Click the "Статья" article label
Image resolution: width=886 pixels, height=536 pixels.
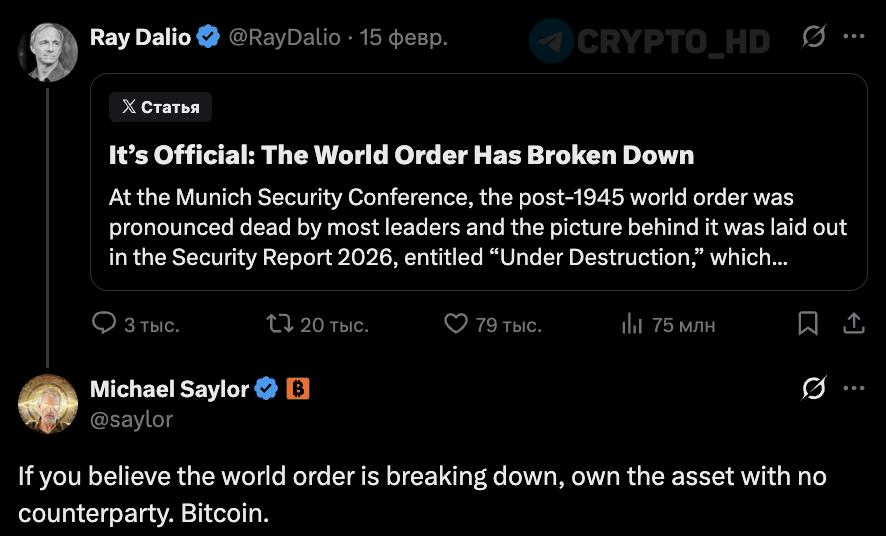(160, 107)
